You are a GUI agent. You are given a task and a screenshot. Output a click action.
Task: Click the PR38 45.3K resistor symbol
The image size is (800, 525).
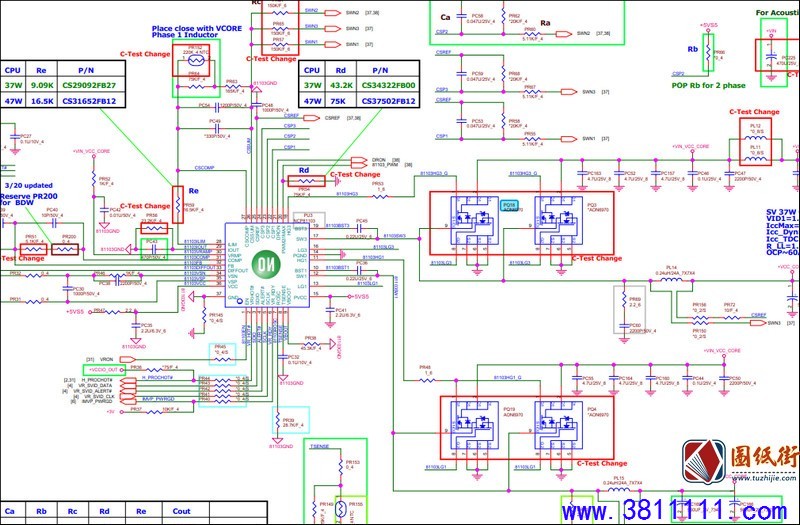click(x=312, y=344)
